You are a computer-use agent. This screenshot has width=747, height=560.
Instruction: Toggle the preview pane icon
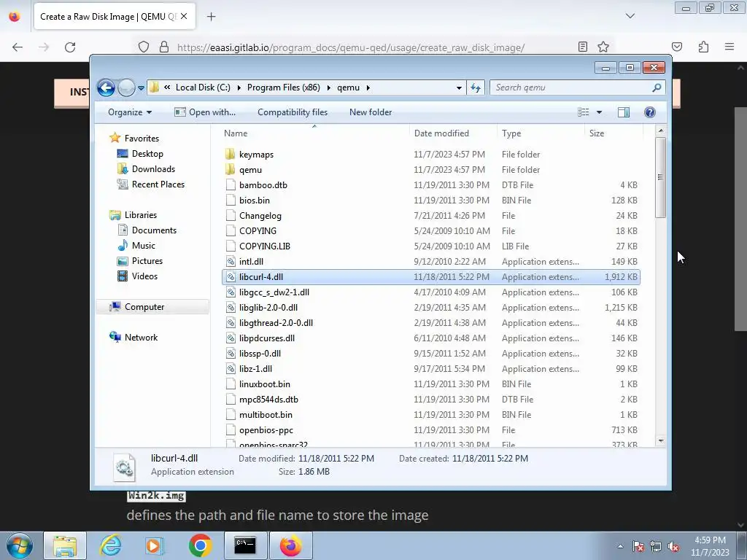click(x=624, y=112)
